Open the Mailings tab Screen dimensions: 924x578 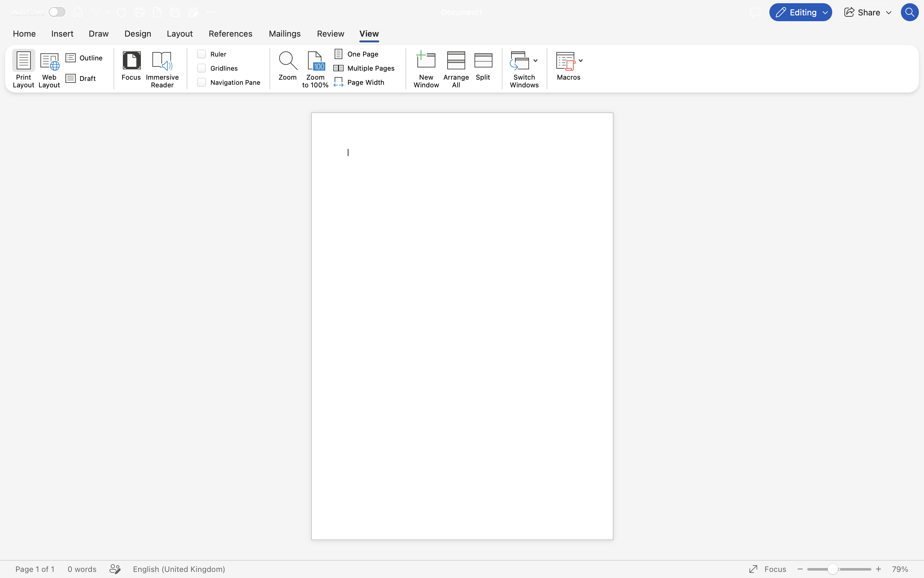(285, 34)
